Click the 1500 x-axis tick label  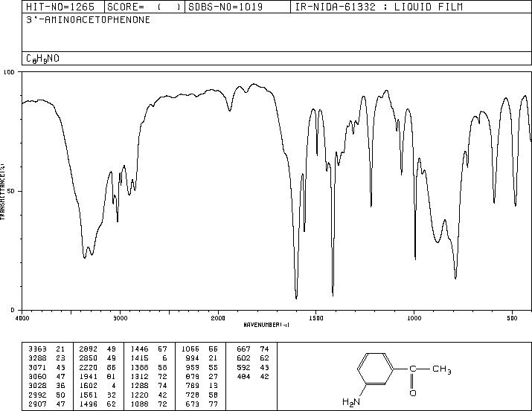coord(316,318)
